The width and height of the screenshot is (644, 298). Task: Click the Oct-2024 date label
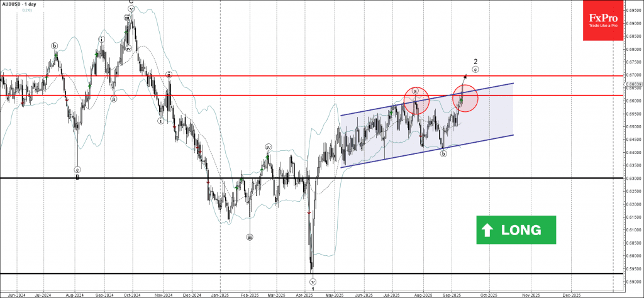point(133,295)
